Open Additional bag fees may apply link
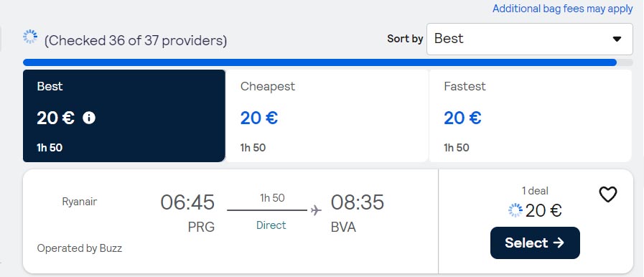 tap(563, 9)
